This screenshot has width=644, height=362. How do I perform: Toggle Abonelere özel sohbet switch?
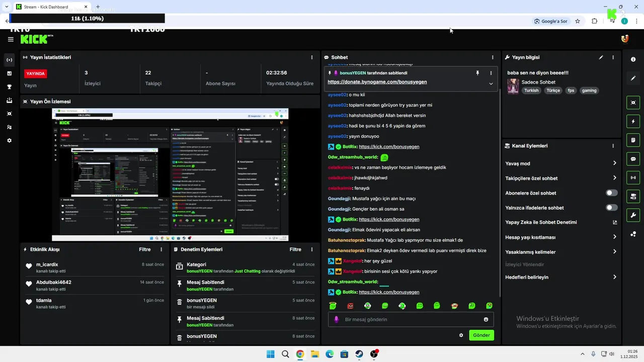(612, 193)
